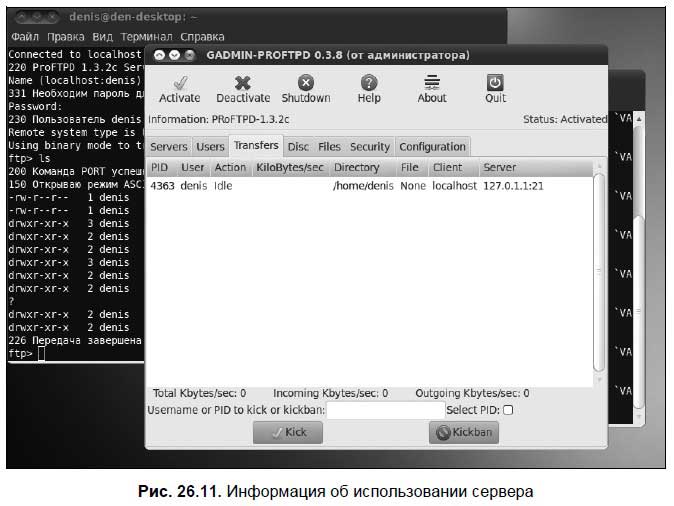The height and width of the screenshot is (506, 674).
Task: Switch to the Servers tab
Action: (168, 147)
